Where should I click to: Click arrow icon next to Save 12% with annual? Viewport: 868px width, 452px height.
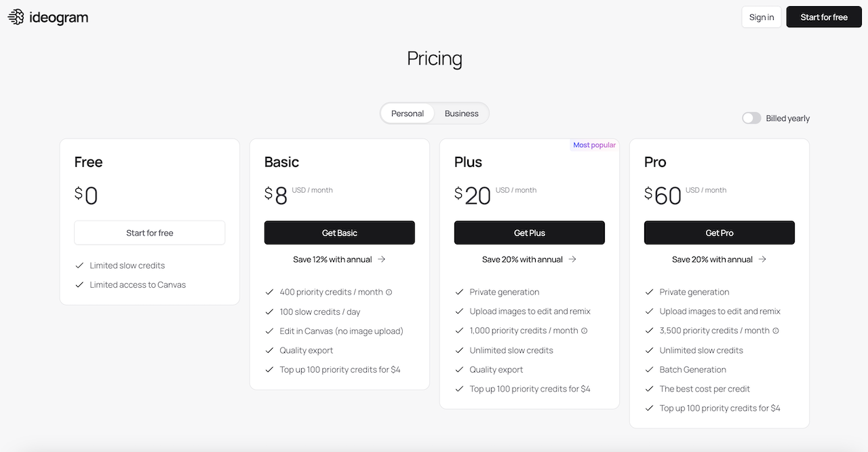tap(382, 259)
